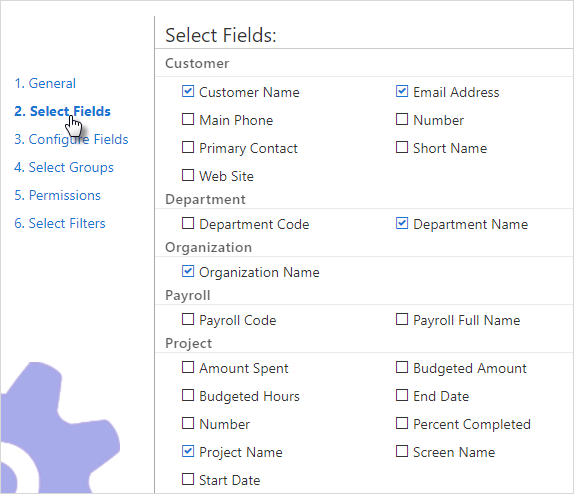
Task: Enable the Payroll Full Name checkbox
Action: pyautogui.click(x=402, y=319)
